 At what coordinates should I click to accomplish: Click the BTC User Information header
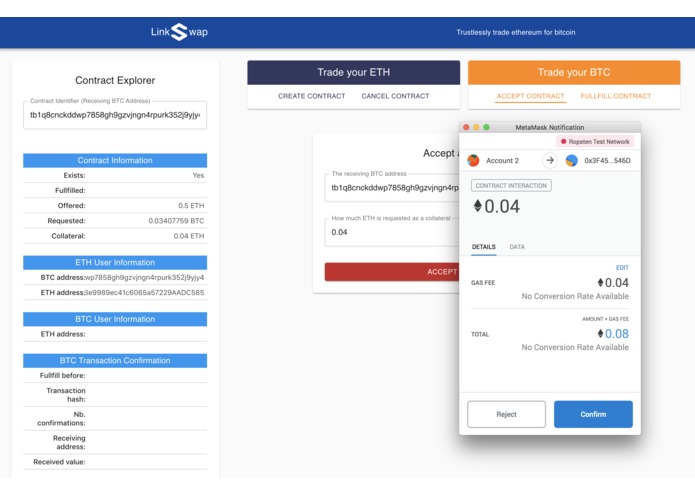click(x=115, y=319)
